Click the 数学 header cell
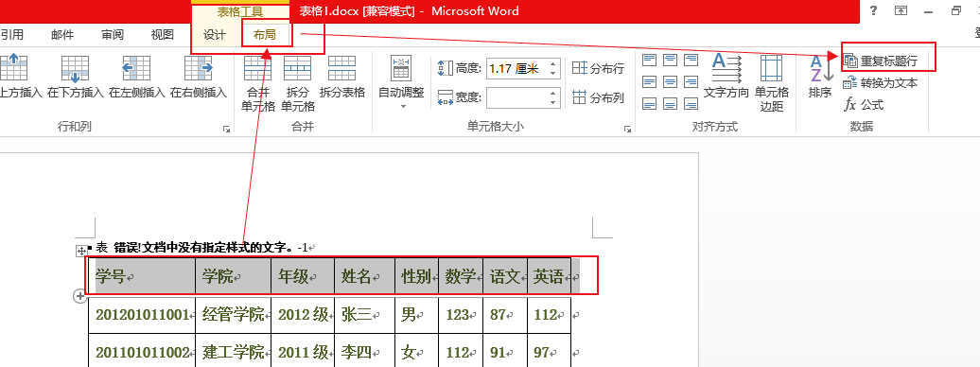Viewport: 980px width, 367px height. [x=461, y=275]
